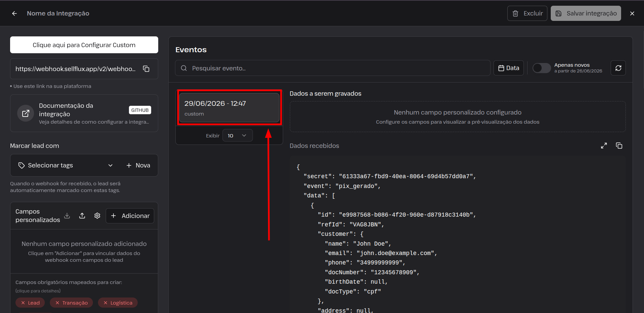Viewport: 644px width, 313px height.
Task: Select the 29/06/2026 - 12:47 custom event
Action: [229, 108]
